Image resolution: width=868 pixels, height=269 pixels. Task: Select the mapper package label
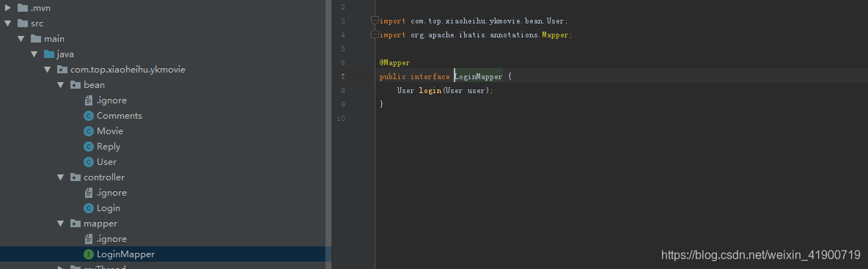pyautogui.click(x=100, y=224)
